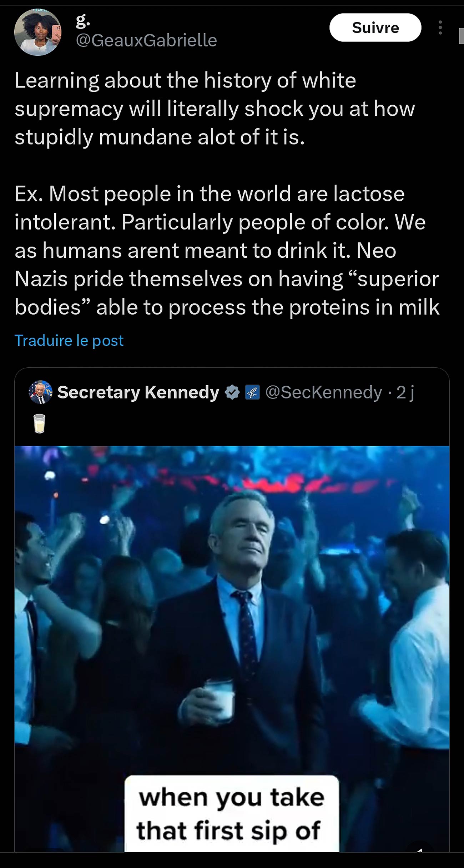The width and height of the screenshot is (464, 868).
Task: Click the Suivre follow button
Action: [x=375, y=27]
